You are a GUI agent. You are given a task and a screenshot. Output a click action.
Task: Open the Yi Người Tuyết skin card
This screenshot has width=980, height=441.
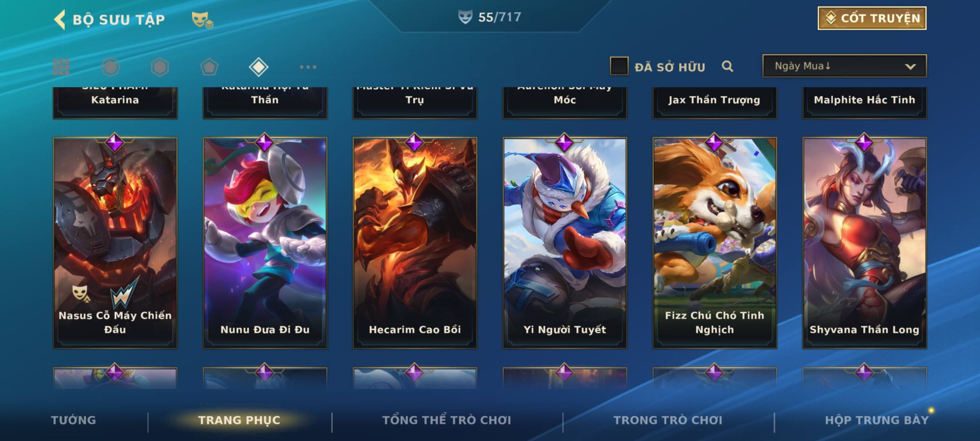tap(565, 243)
